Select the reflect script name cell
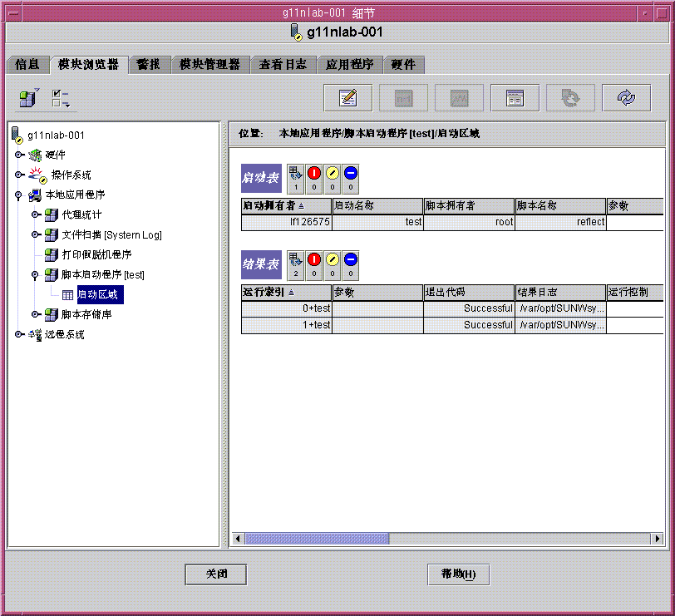Image resolution: width=675 pixels, height=616 pixels. pos(560,222)
